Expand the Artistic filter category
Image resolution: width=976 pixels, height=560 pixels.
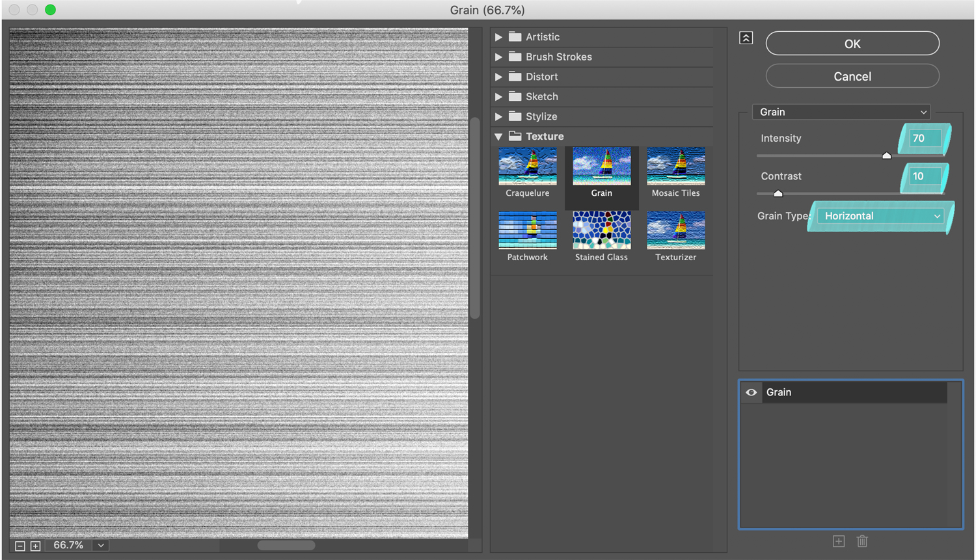coord(498,37)
